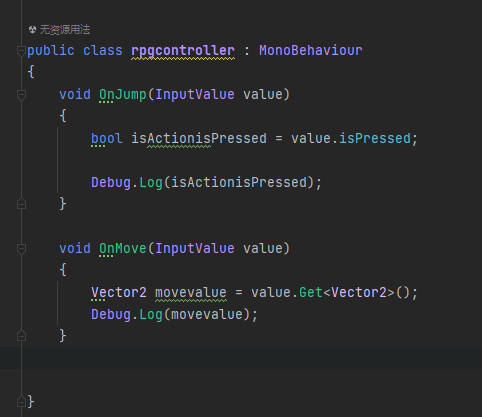
Task: Place cursor on highlighted empty current line
Action: coord(241,358)
